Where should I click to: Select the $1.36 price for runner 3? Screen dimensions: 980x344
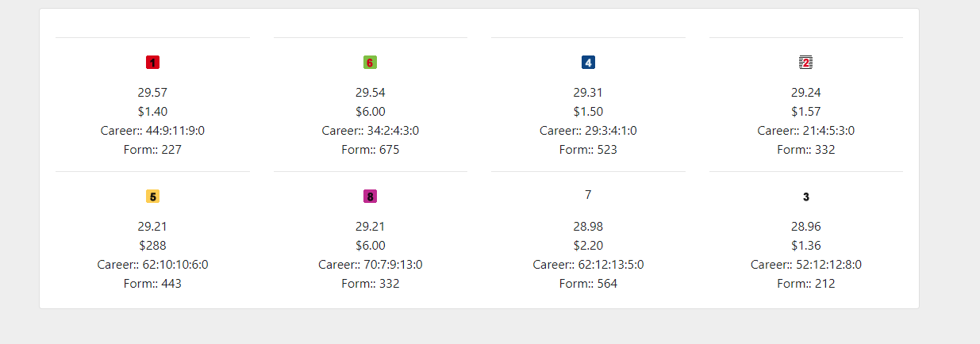[x=805, y=245]
